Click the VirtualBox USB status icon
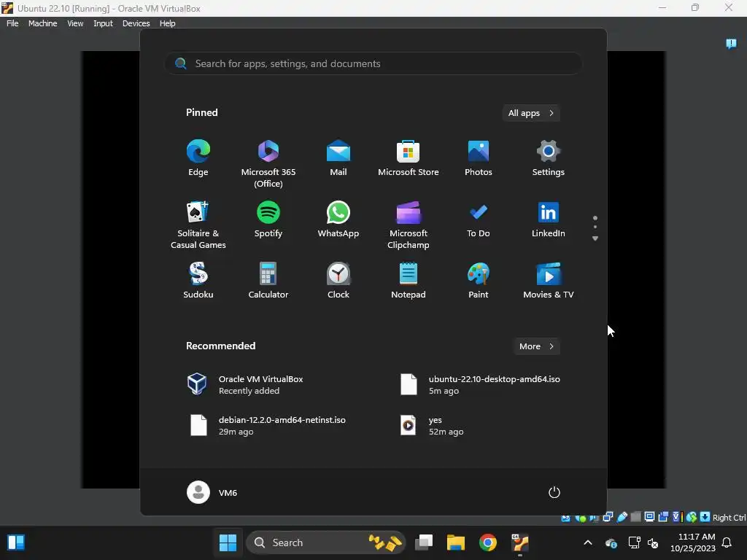747x560 pixels. 622,517
